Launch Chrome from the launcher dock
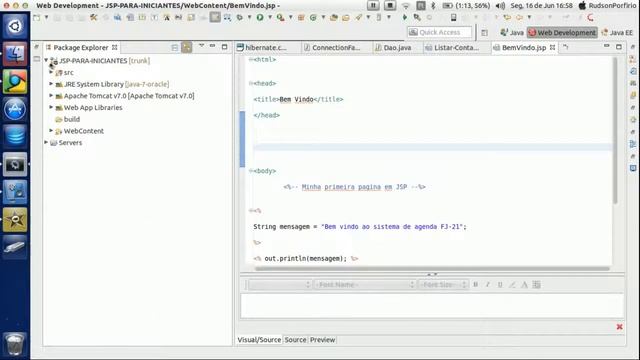The height and width of the screenshot is (360, 640). [x=15, y=81]
